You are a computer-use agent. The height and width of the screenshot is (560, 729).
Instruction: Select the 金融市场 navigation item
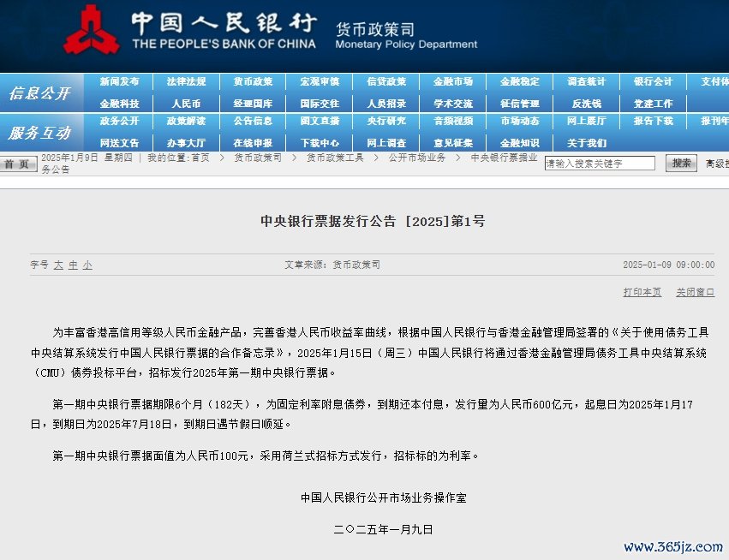coord(453,82)
